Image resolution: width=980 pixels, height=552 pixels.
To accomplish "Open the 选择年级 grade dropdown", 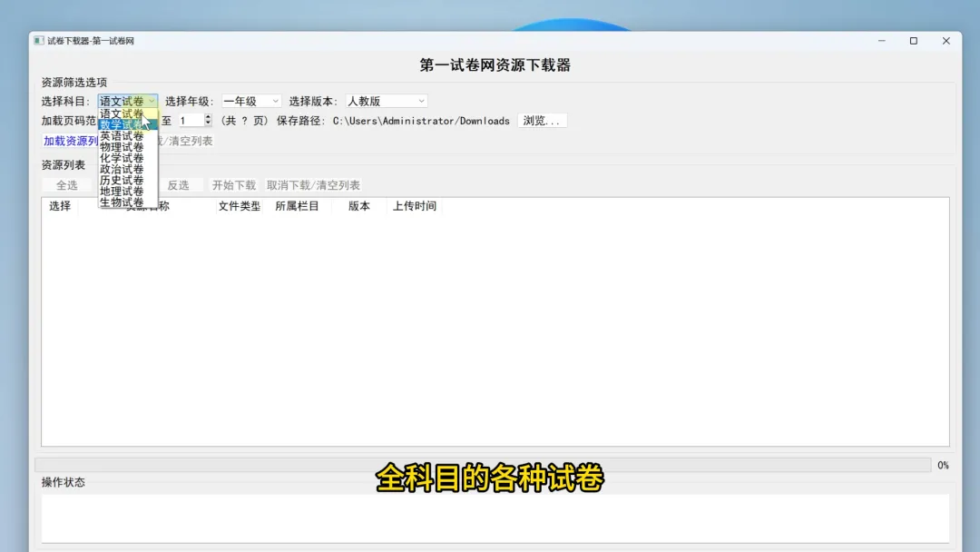I will click(251, 102).
